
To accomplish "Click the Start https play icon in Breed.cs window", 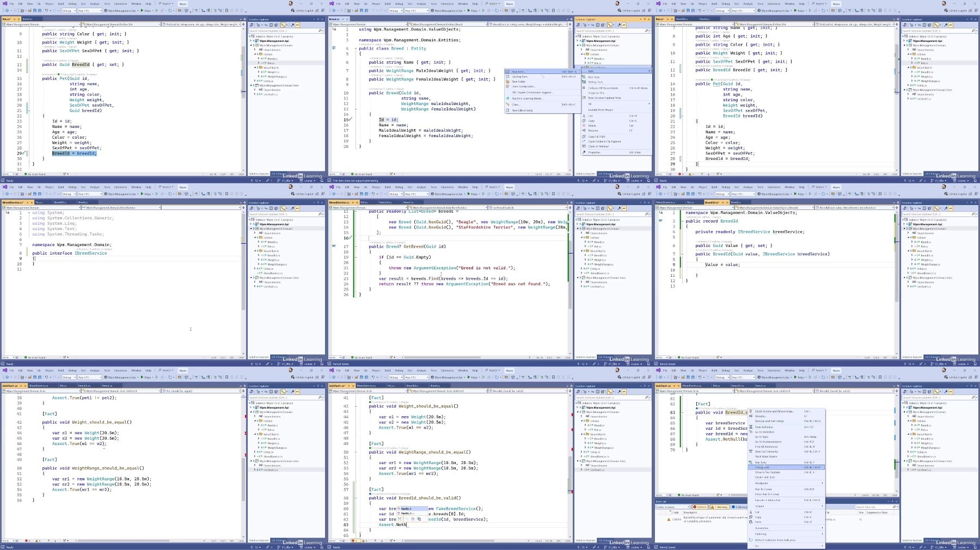I will tap(469, 10).
